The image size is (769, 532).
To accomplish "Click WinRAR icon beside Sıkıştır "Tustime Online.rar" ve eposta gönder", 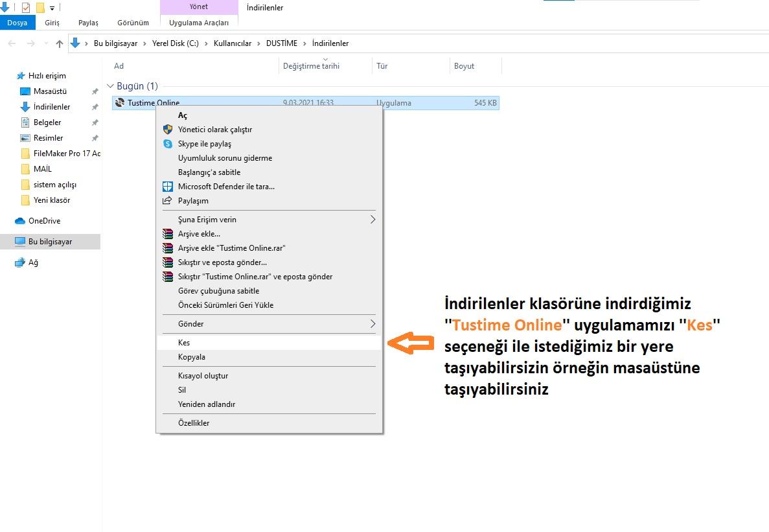I will [168, 277].
